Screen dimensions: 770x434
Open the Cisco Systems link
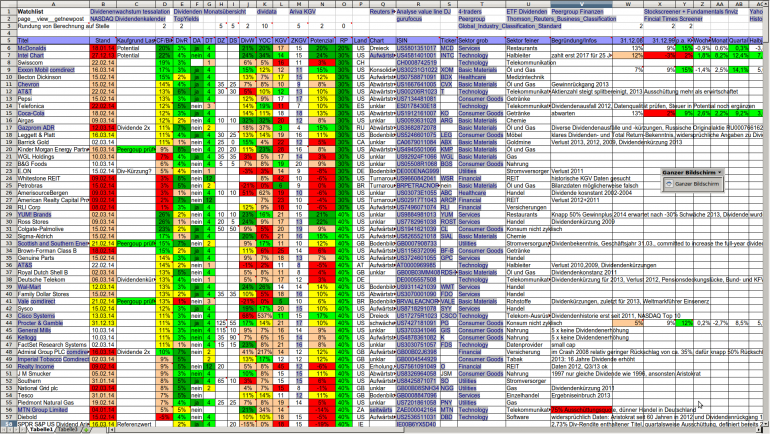pyautogui.click(x=36, y=316)
